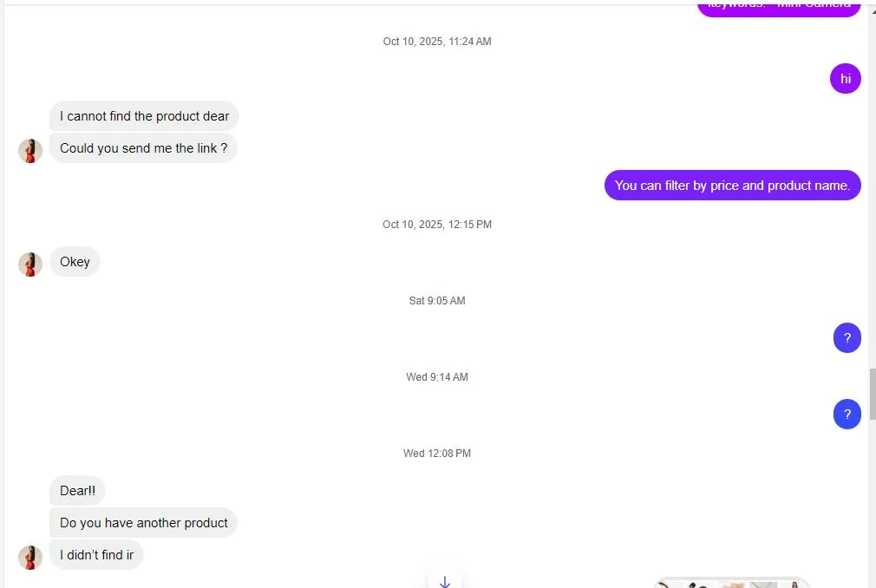Click the partially visible keywords message at top

(x=779, y=7)
